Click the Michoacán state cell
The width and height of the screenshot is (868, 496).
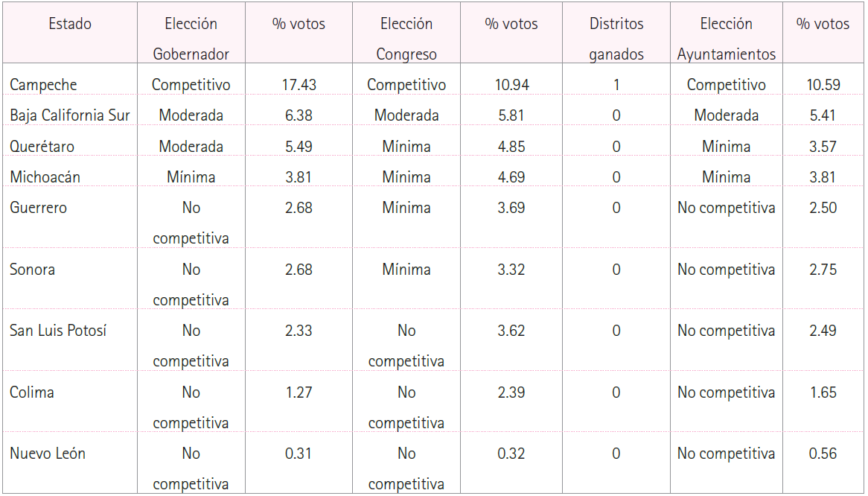point(45,177)
